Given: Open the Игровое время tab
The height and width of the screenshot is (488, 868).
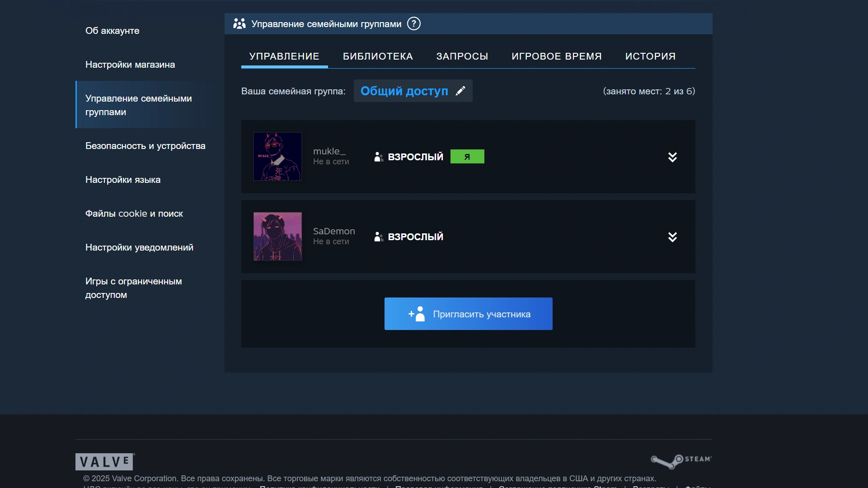Looking at the screenshot, I should [556, 56].
